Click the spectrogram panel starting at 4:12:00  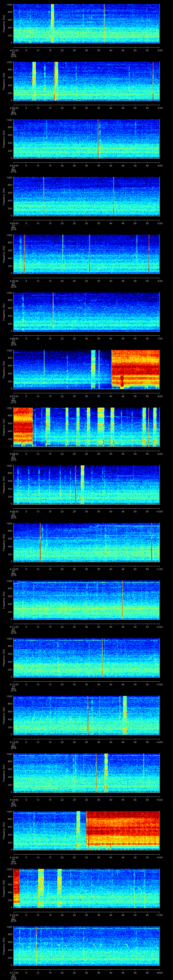[87, 657]
